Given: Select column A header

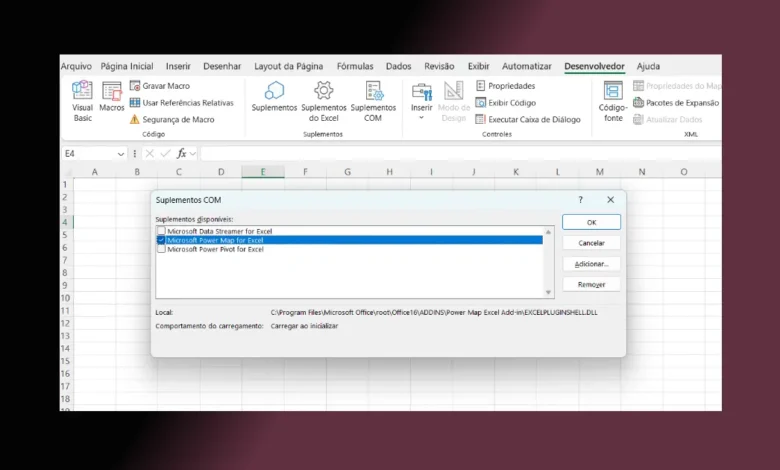Looking at the screenshot, I should click(95, 172).
